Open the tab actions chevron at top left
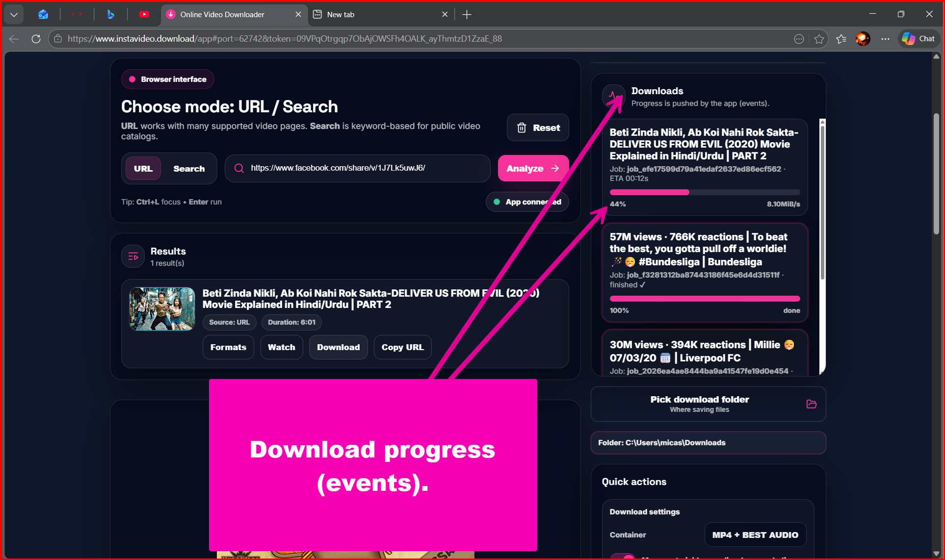 tap(14, 14)
